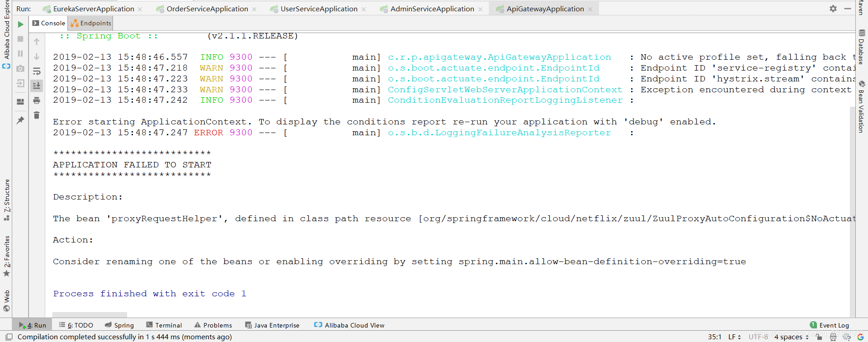Open the Z: Structure side panel

[x=6, y=199]
